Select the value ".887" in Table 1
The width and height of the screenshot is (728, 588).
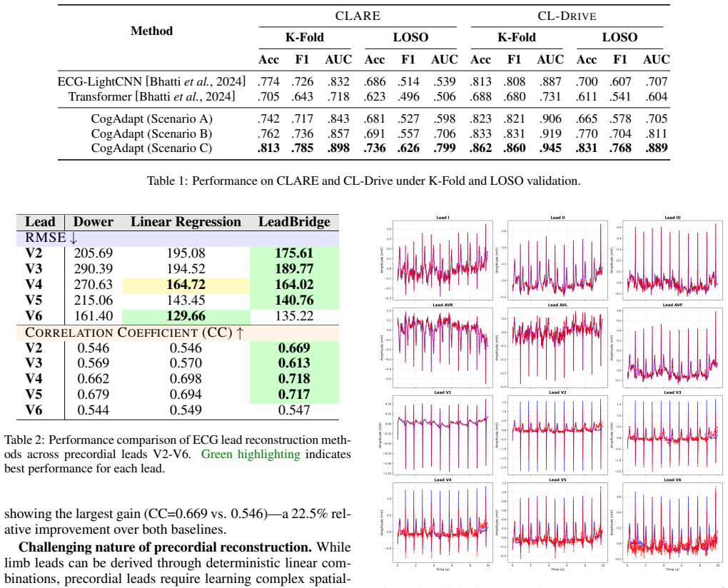[550, 81]
